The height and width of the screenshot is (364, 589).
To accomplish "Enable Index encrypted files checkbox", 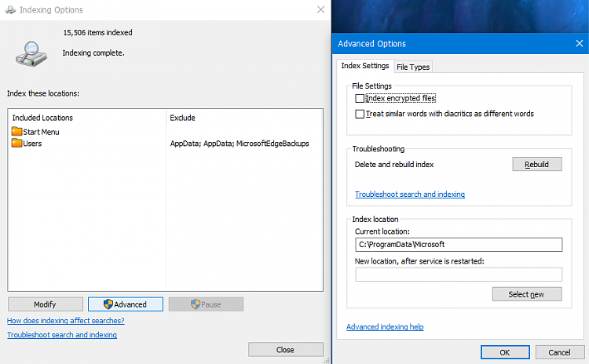I will pos(360,98).
